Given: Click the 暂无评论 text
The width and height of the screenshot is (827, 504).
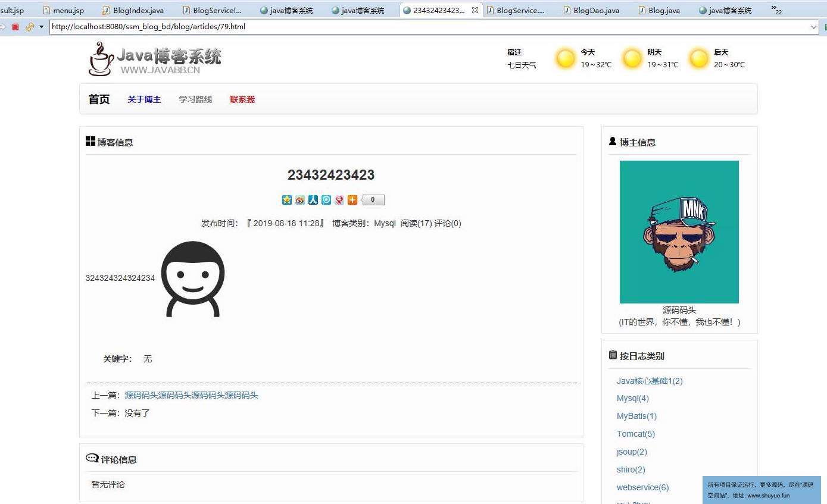Looking at the screenshot, I should pos(108,484).
